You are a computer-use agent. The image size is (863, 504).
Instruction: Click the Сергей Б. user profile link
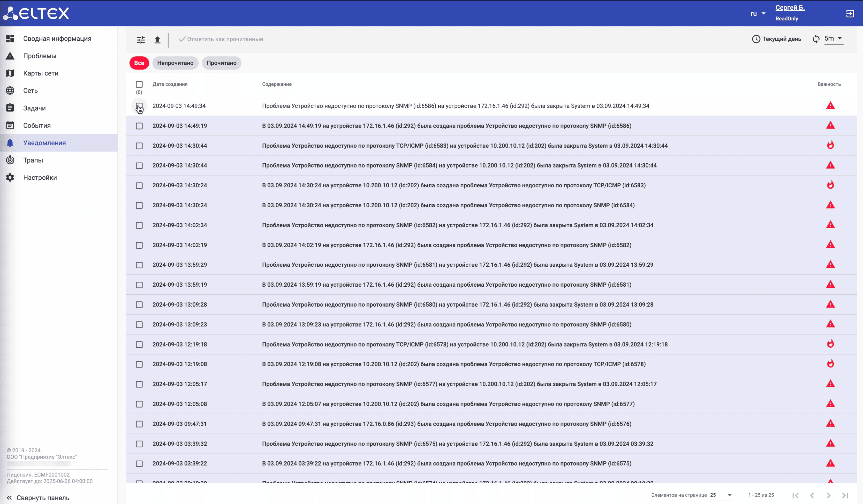coord(790,7)
